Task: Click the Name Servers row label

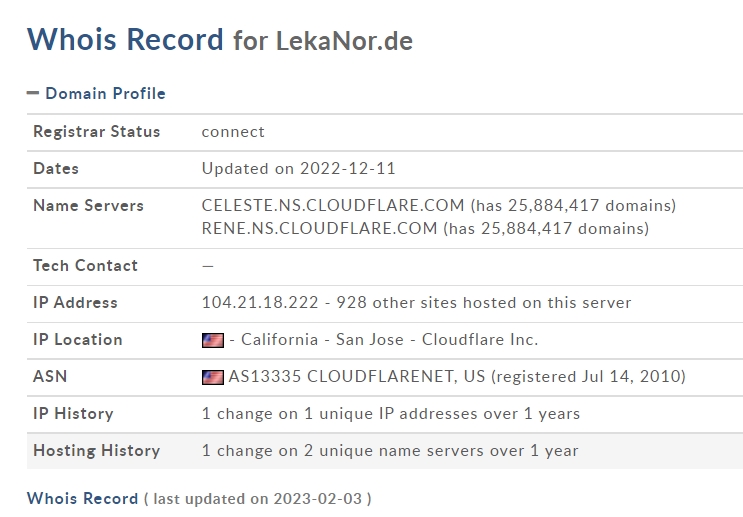Action: pyautogui.click(x=88, y=206)
